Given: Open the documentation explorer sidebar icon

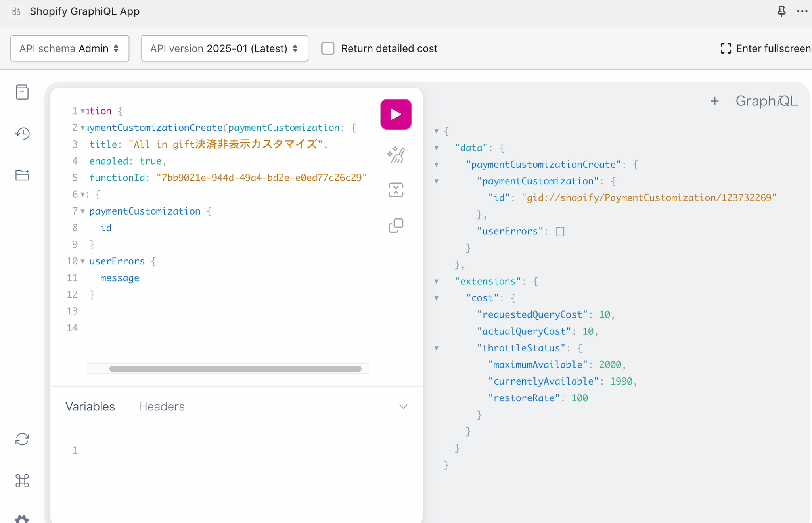Looking at the screenshot, I should (x=22, y=92).
